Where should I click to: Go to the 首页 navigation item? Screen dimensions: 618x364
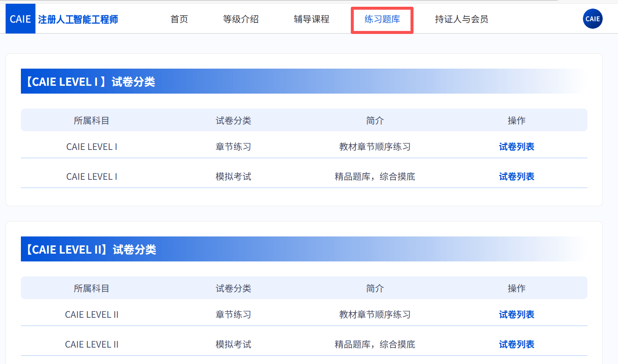click(179, 19)
